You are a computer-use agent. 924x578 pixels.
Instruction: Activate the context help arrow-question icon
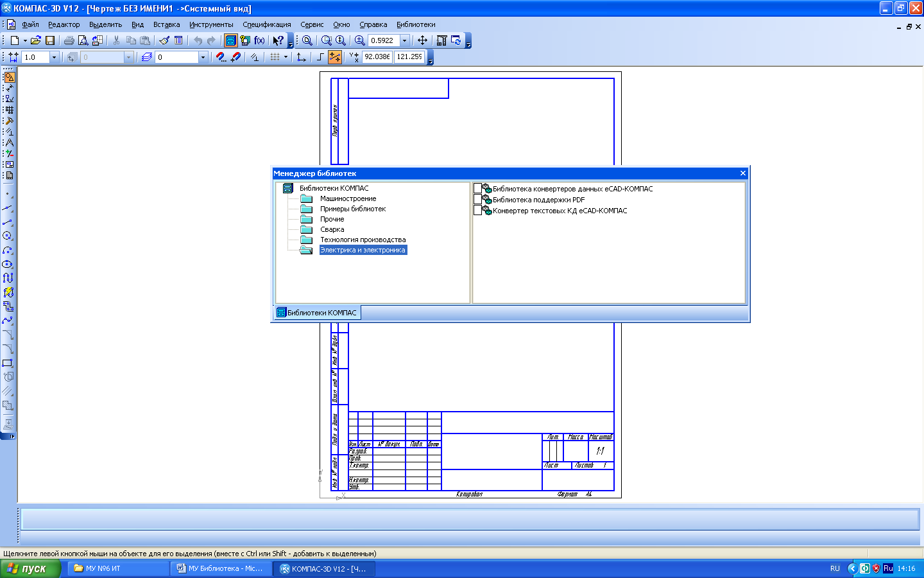coord(278,40)
